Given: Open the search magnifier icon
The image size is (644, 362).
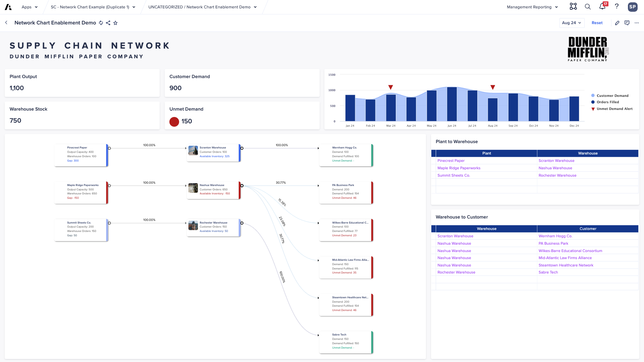Looking at the screenshot, I should pyautogui.click(x=588, y=7).
